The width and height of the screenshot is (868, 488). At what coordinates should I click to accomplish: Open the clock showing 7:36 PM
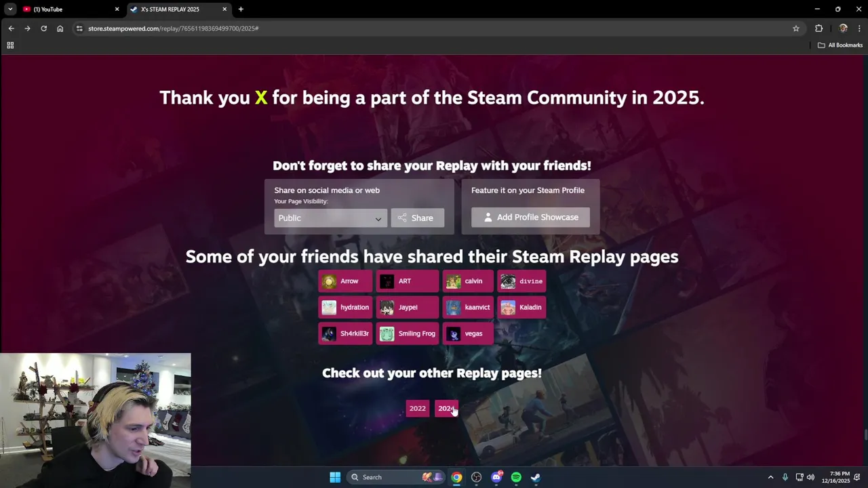(x=835, y=477)
